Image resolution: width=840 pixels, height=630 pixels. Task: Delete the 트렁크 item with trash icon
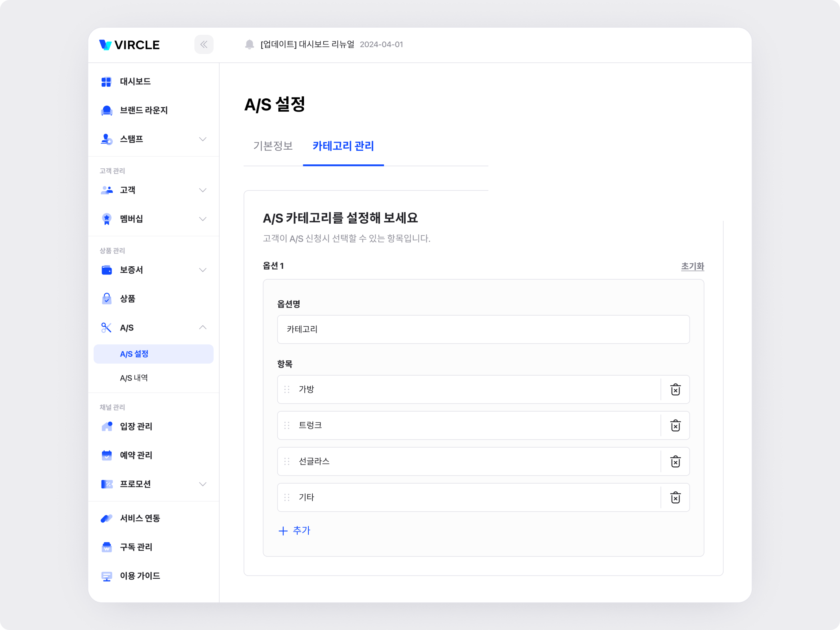point(675,426)
